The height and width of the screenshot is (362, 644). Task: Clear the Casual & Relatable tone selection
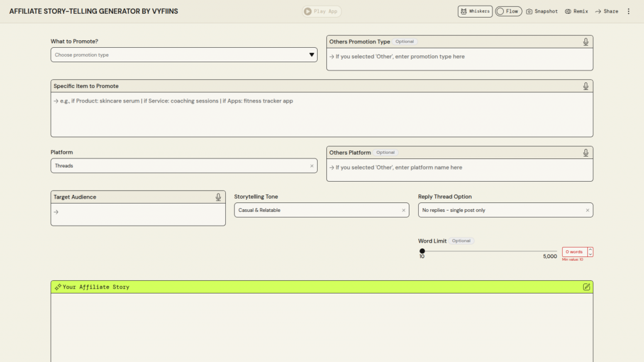404,211
